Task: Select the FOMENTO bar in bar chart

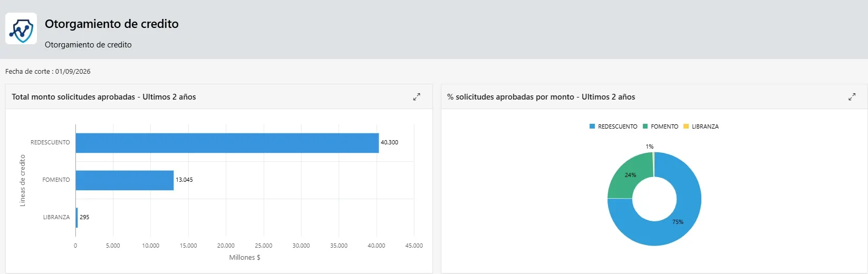Action: click(x=124, y=180)
